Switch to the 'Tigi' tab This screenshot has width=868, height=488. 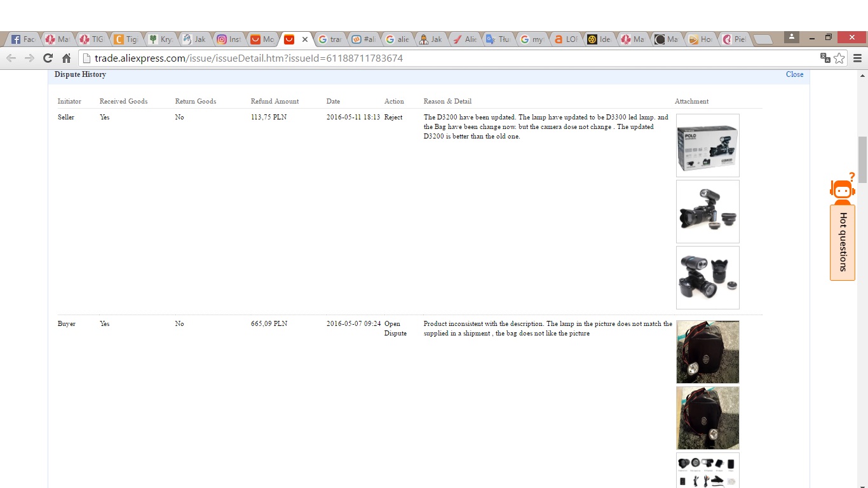[x=126, y=39]
